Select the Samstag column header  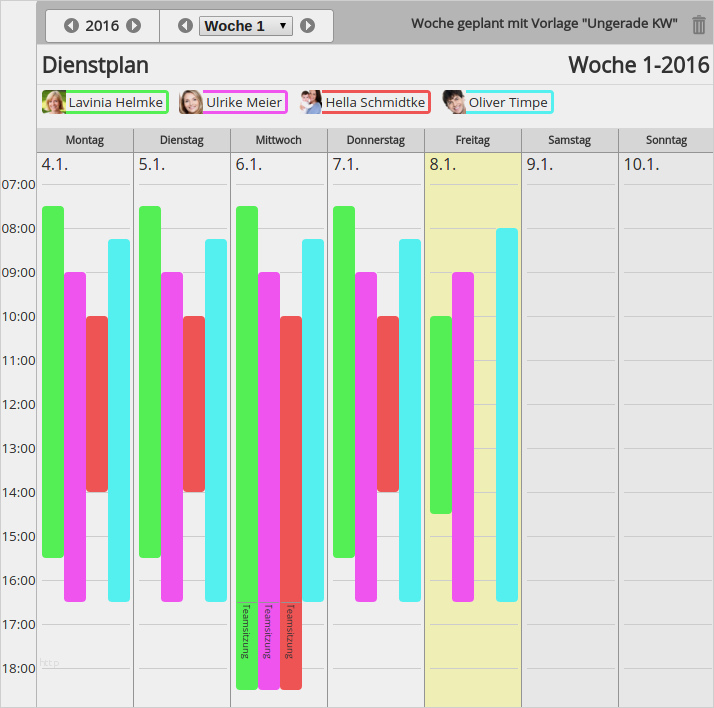pyautogui.click(x=570, y=140)
